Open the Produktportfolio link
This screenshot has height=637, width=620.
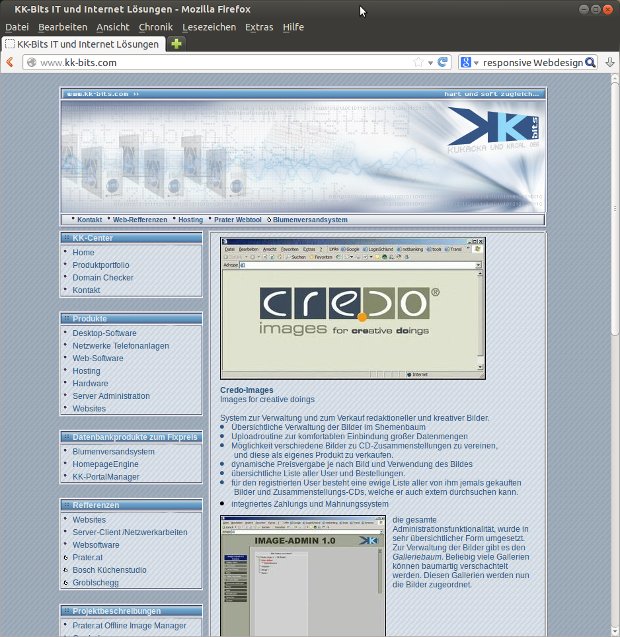[101, 265]
